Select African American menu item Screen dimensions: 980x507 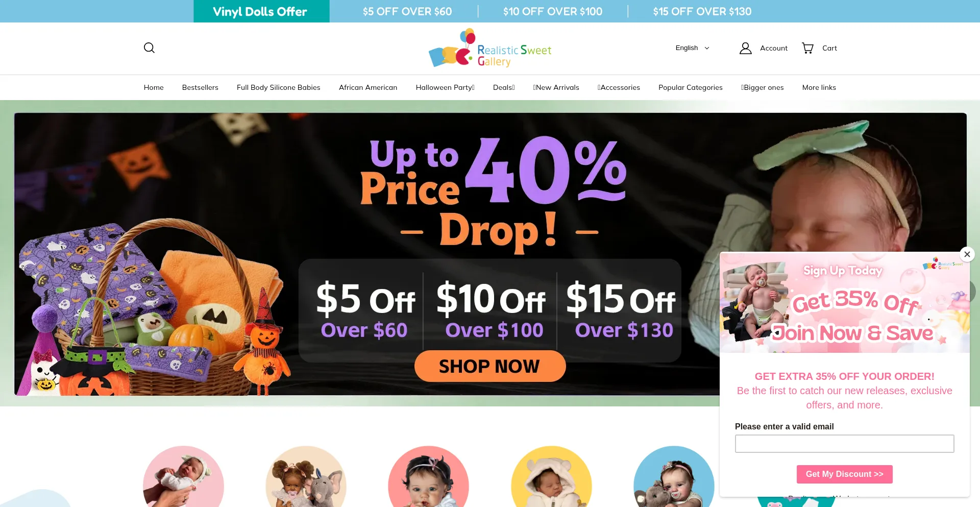[368, 88]
